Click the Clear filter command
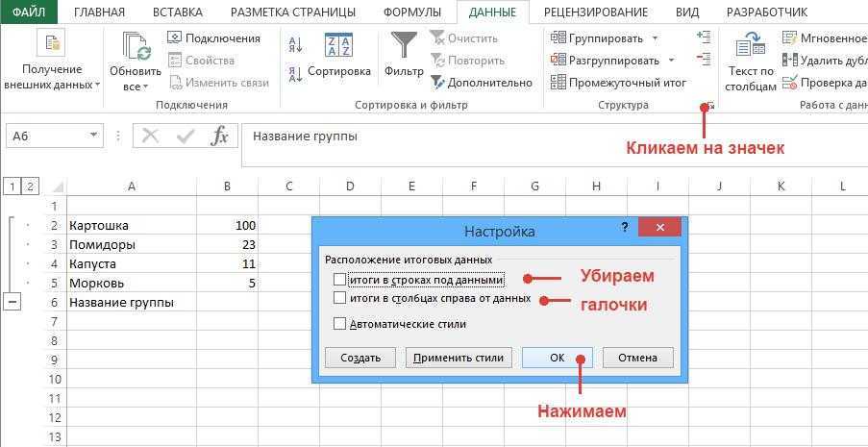Viewport: 868px width, 447px height. coord(464,38)
